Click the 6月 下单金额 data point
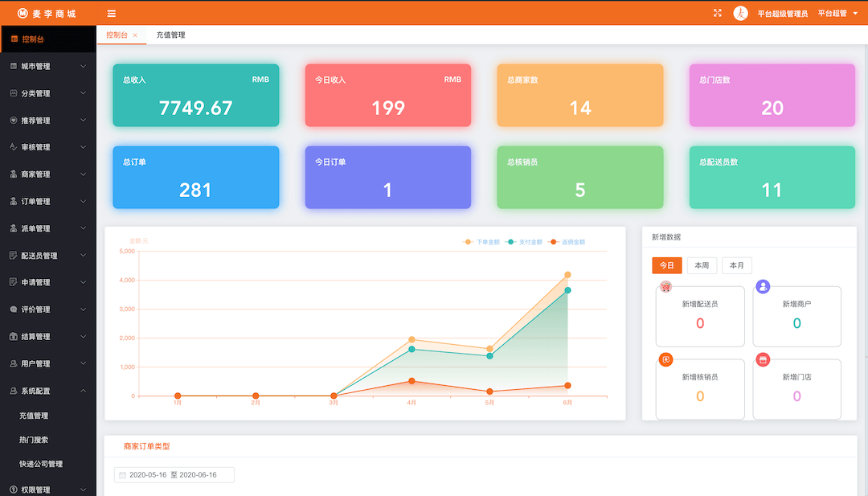 point(567,275)
